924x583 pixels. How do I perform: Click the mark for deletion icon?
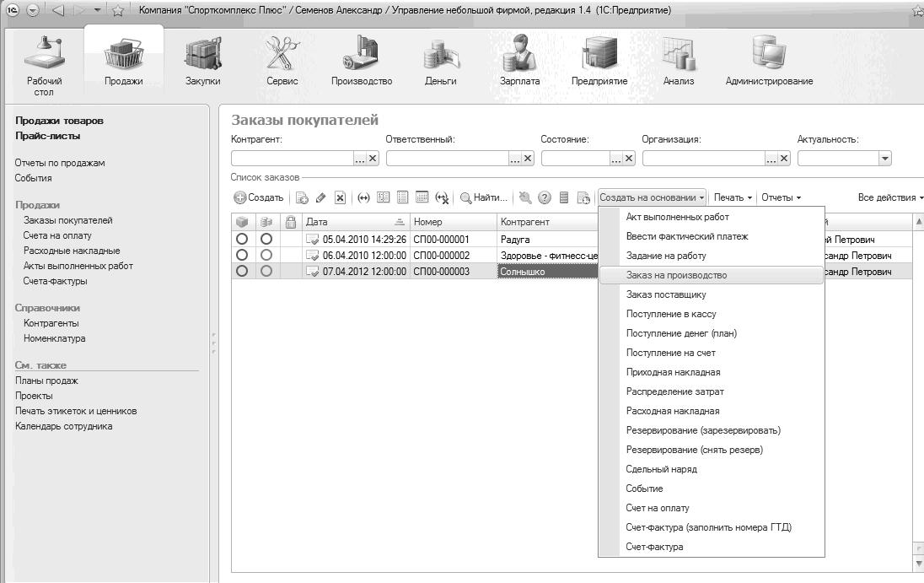pyautogui.click(x=340, y=198)
